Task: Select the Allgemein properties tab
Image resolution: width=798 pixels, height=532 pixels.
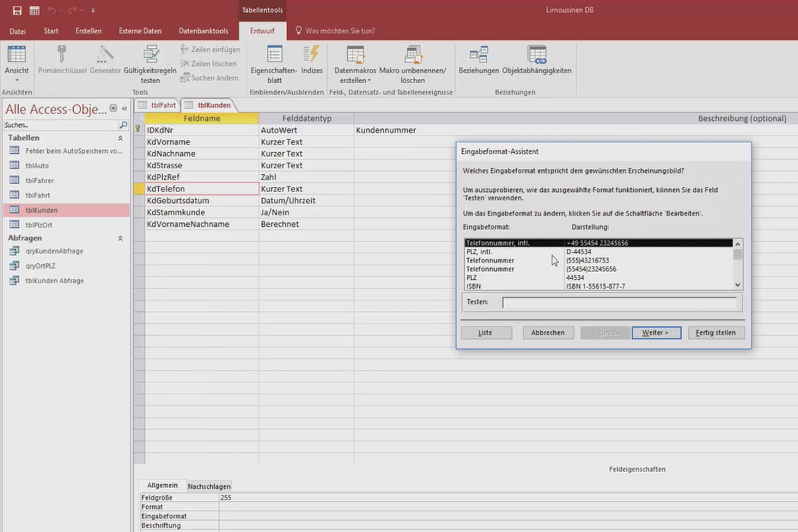Action: (162, 485)
